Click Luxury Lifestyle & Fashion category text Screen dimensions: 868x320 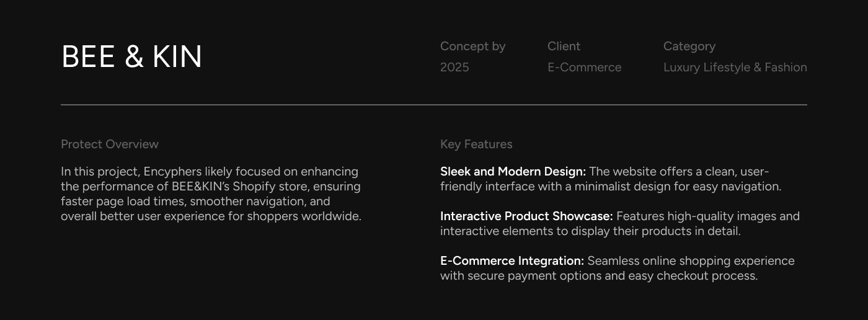click(x=735, y=67)
